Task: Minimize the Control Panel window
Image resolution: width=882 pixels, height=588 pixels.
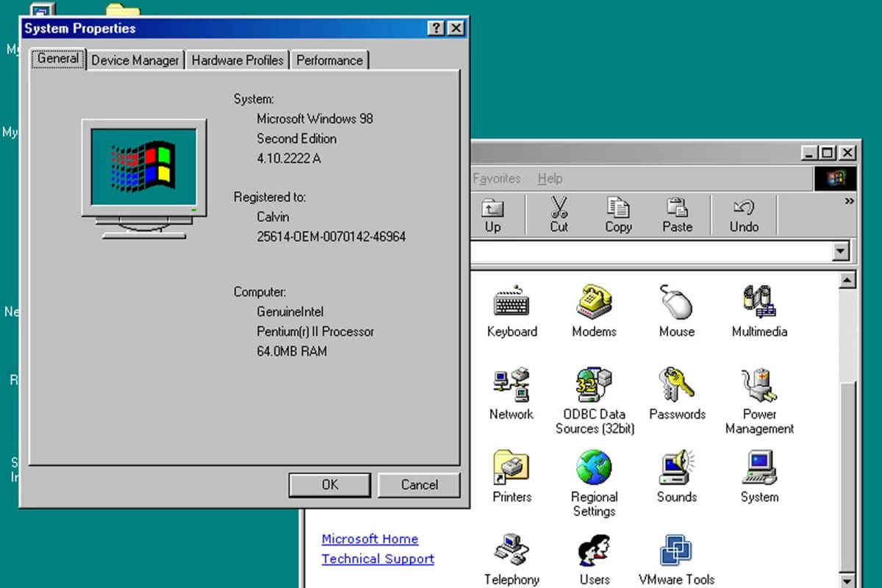Action: (810, 153)
